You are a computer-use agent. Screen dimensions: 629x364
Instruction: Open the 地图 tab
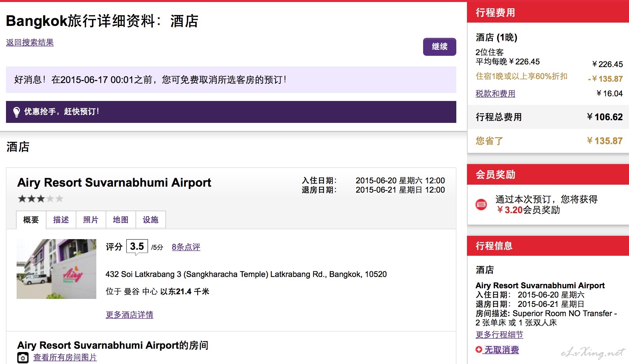click(121, 220)
